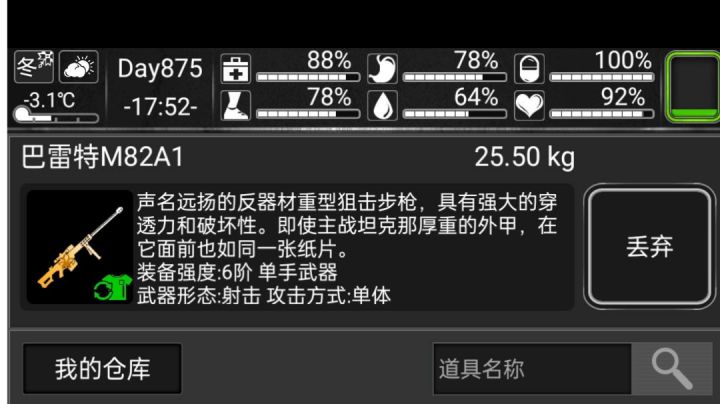Tap the temperature thermometer gauge
The width and height of the screenshot is (720, 404).
pos(56,115)
